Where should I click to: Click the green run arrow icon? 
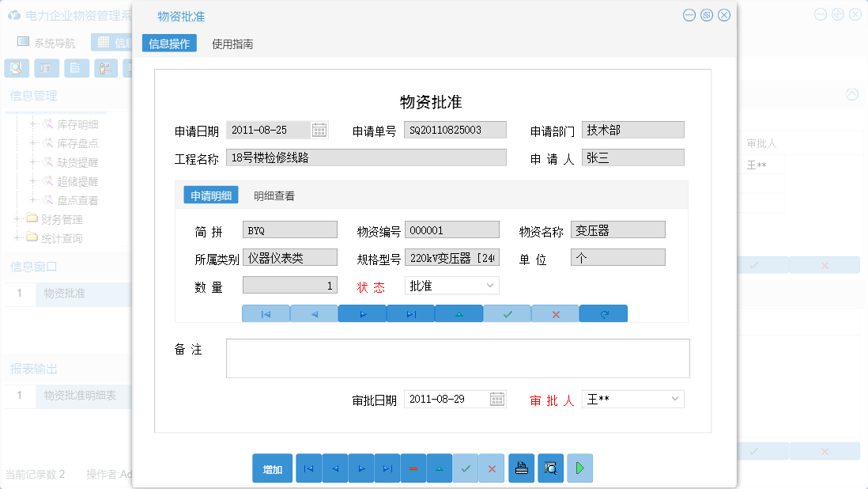pos(579,468)
